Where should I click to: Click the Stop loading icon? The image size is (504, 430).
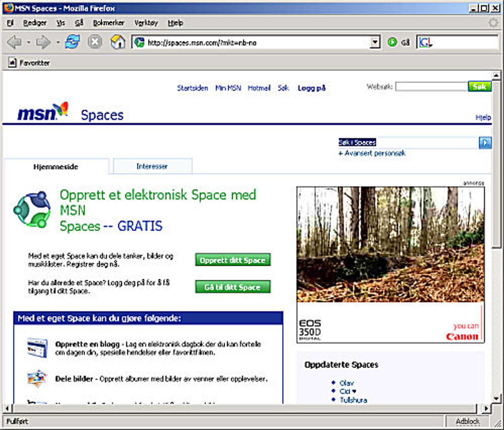click(95, 42)
